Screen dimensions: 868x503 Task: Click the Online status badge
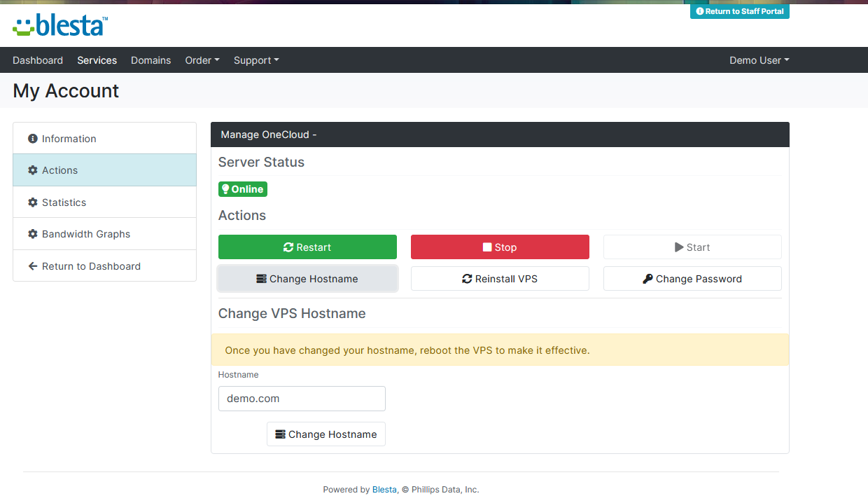coord(243,189)
